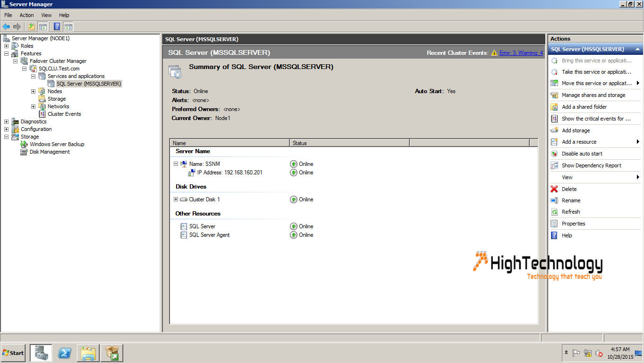Click the Diagnostics node icon
Viewport: 644px width, 363px height.
click(x=15, y=121)
